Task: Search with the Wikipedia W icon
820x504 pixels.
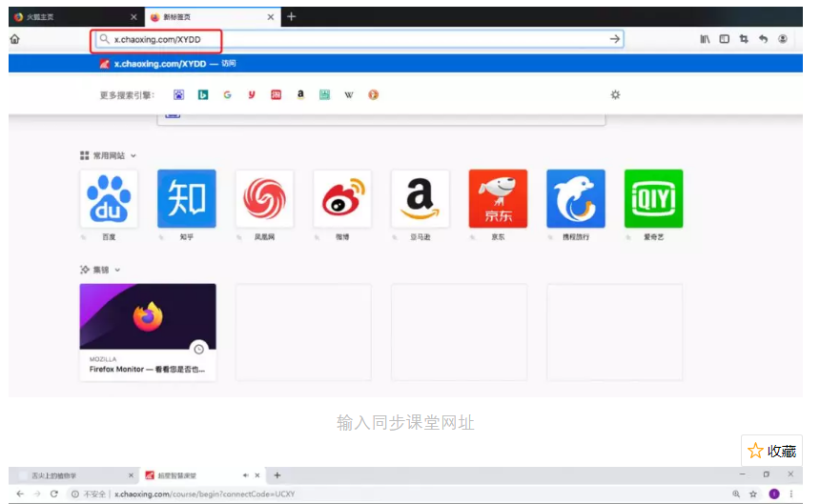Action: (x=349, y=94)
